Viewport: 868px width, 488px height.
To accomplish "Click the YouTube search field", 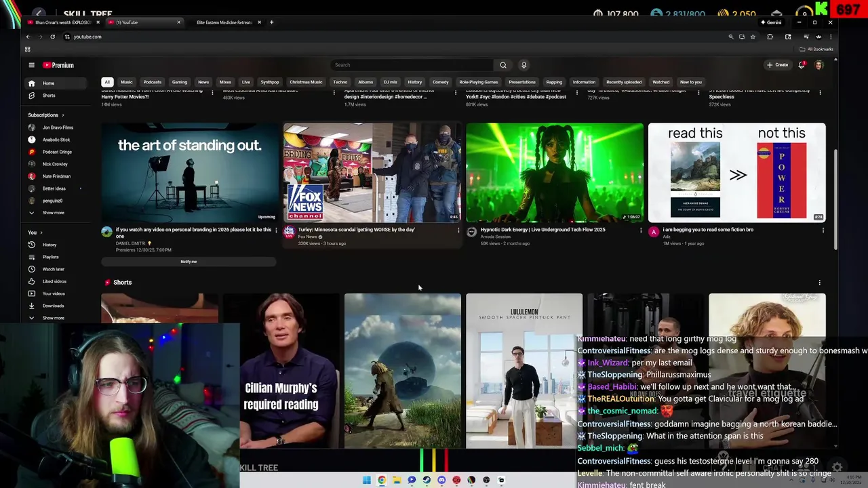I will coord(412,65).
